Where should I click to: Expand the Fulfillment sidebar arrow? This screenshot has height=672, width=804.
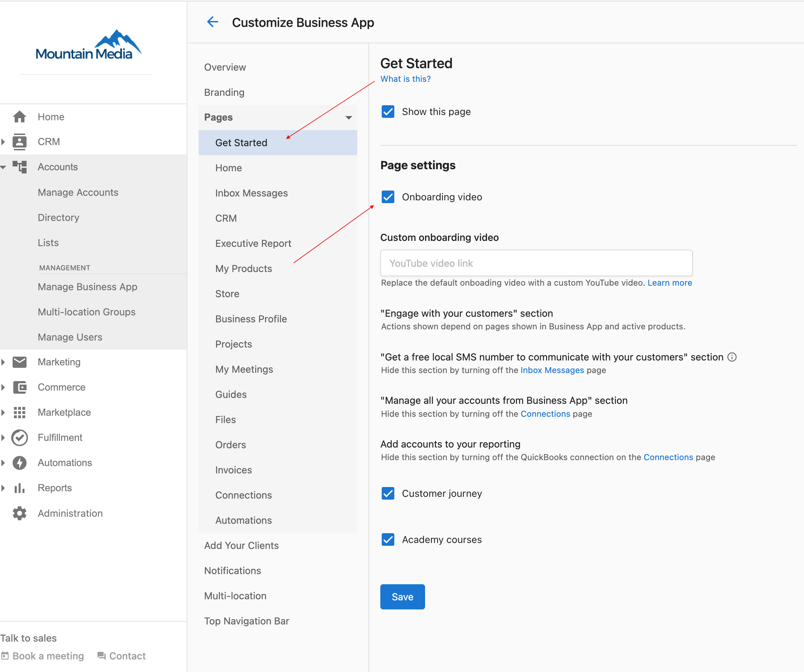[3, 438]
